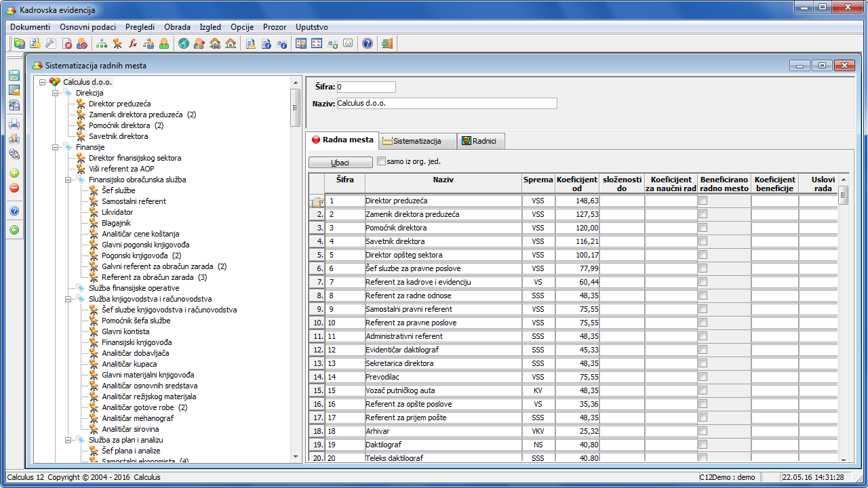The image size is (868, 488).
Task: Click the green back arrow sidebar icon
Action: pos(14,230)
